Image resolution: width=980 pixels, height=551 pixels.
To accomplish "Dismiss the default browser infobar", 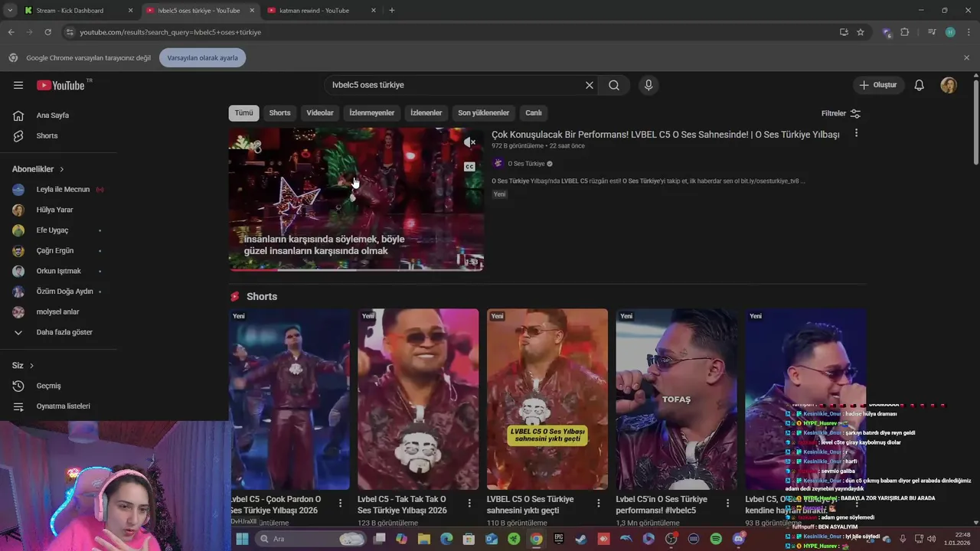I will point(966,58).
